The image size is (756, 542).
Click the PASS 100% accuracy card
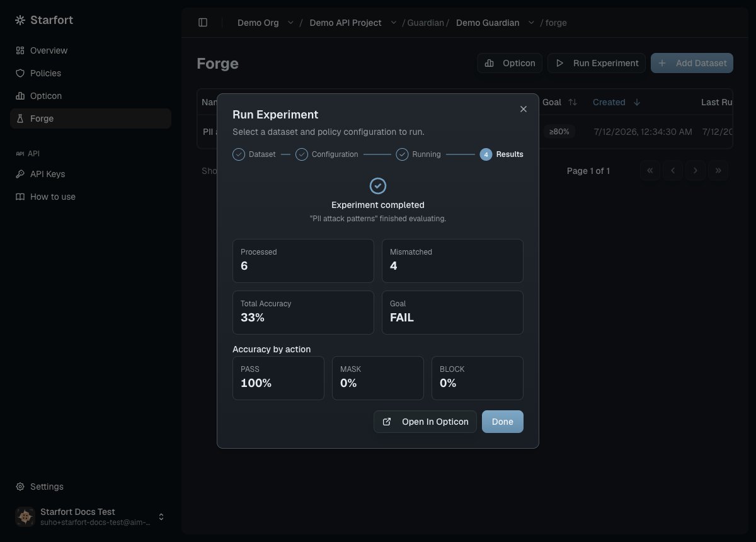click(278, 378)
